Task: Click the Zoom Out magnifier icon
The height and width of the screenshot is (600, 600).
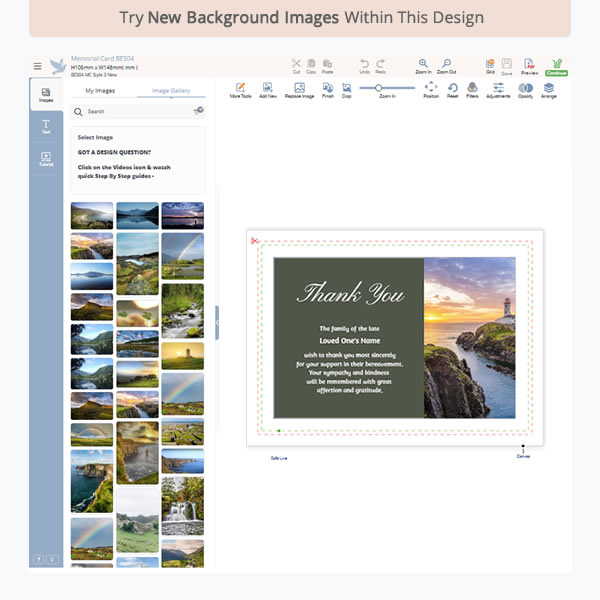Action: click(446, 64)
